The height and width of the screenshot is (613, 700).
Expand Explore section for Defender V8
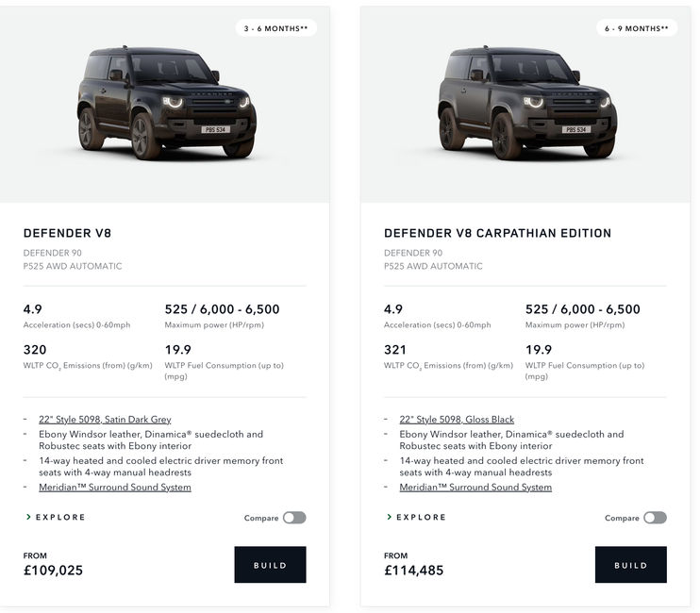coord(56,517)
